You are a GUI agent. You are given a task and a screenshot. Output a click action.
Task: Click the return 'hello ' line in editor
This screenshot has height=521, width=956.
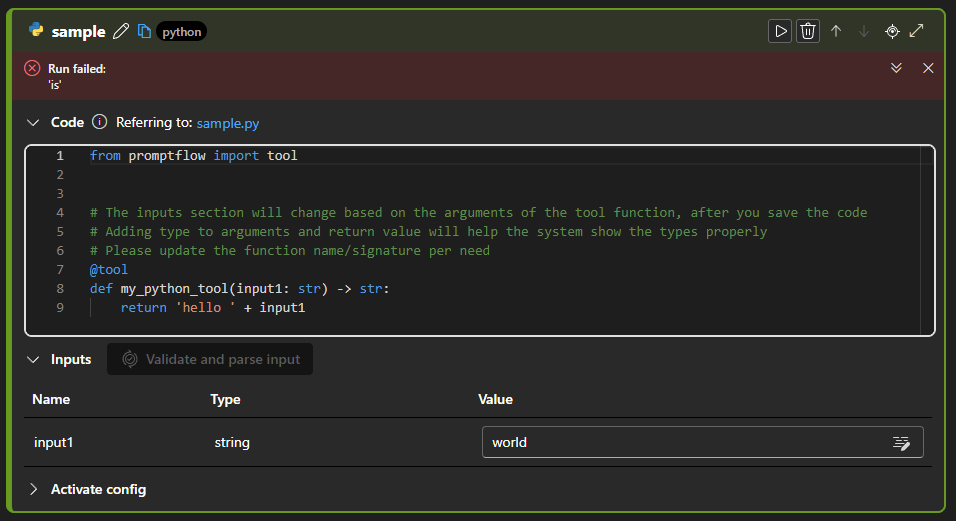pos(213,308)
